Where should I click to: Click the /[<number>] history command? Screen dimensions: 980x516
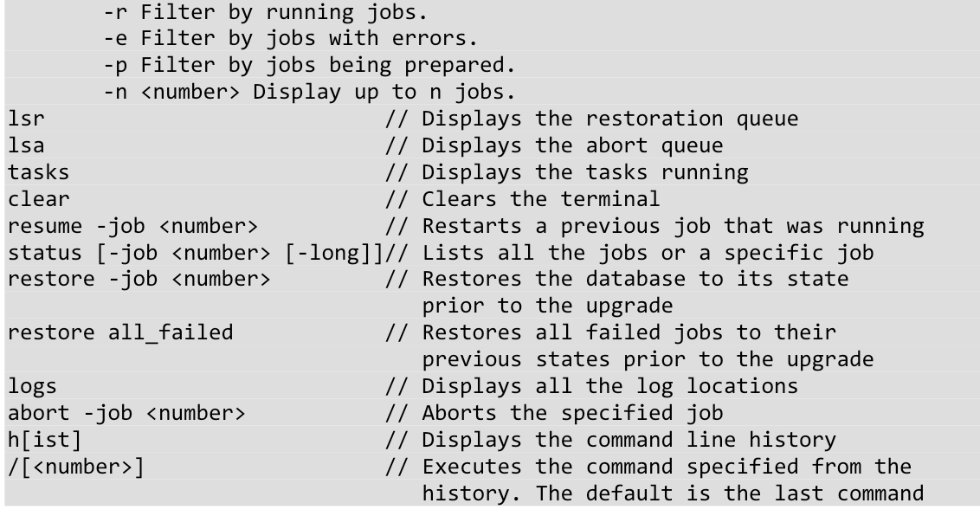(75, 467)
